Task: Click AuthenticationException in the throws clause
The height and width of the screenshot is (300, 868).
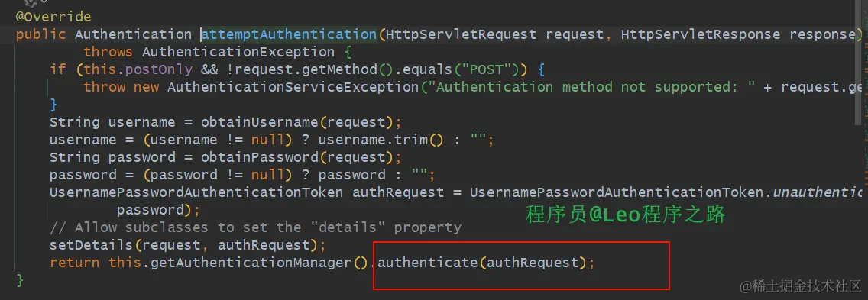Action: pos(238,53)
